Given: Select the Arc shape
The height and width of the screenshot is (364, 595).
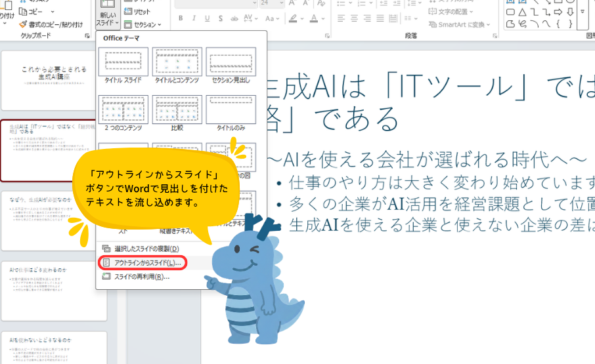Looking at the screenshot, I should [x=535, y=24].
